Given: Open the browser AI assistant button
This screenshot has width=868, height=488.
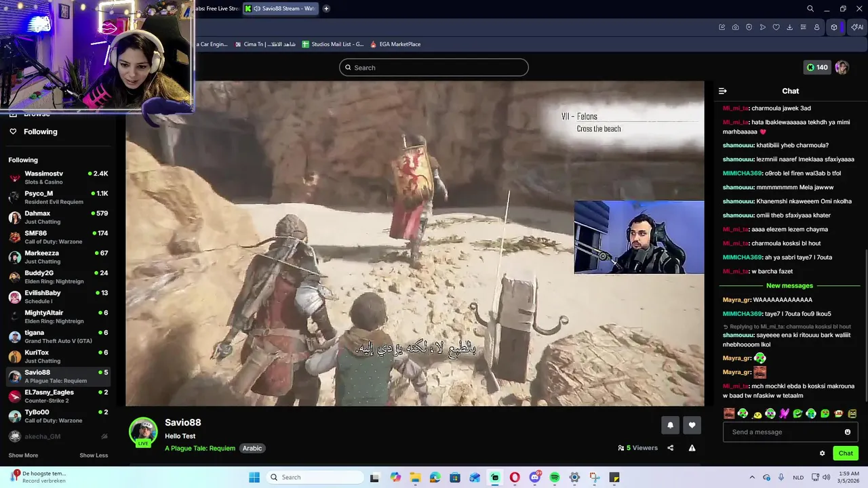Looking at the screenshot, I should [x=857, y=27].
